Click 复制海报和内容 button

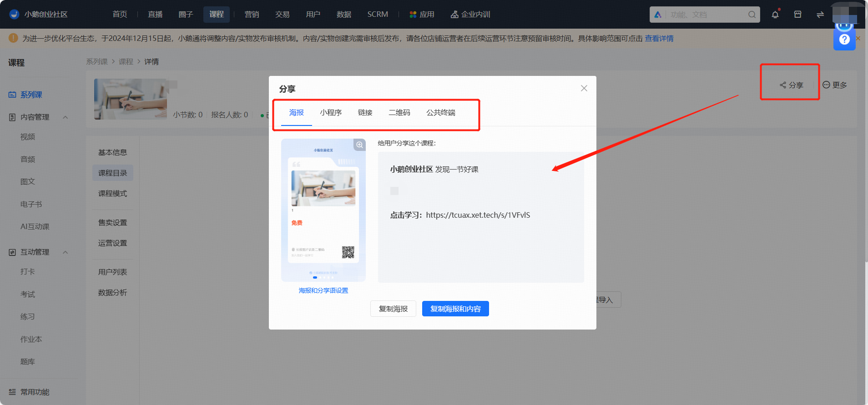point(455,309)
